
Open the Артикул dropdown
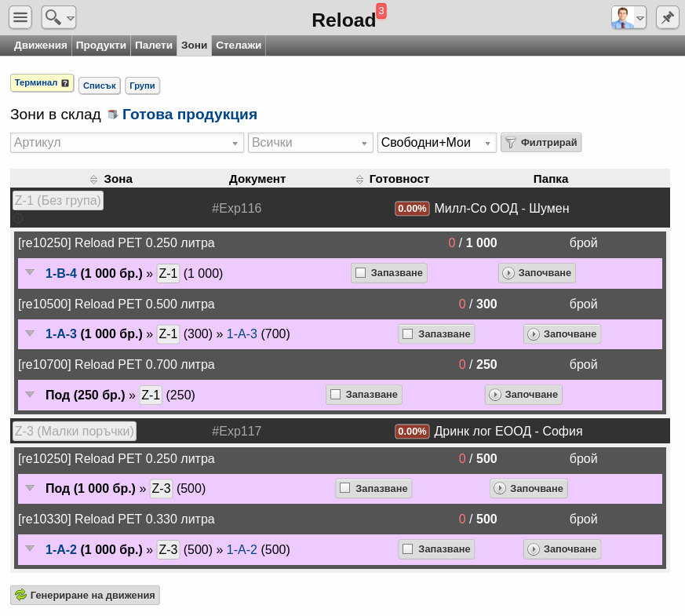127,143
